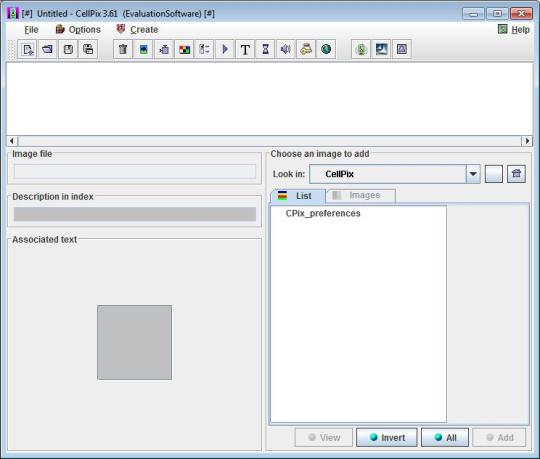Click the Save floppy disk icon
The height and width of the screenshot is (459, 540).
[68, 49]
